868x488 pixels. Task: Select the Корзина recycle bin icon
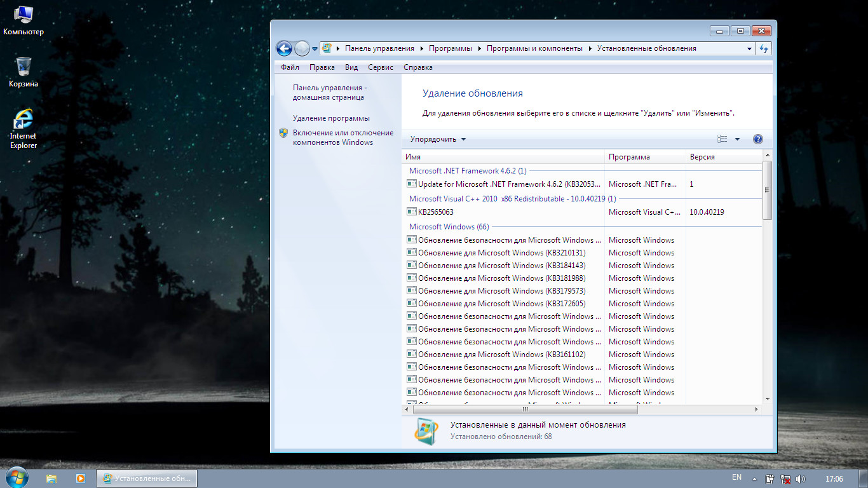[x=24, y=72]
